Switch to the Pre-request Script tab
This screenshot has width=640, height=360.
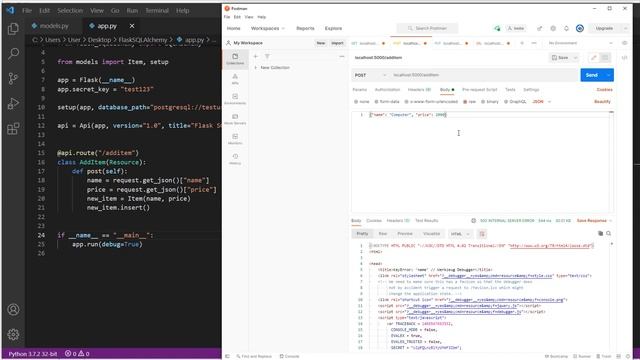(480, 89)
